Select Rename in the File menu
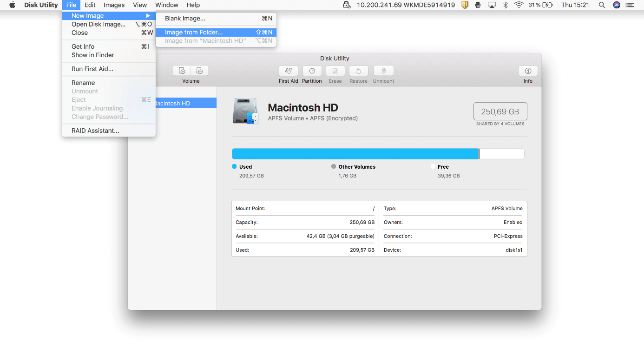 point(109,83)
